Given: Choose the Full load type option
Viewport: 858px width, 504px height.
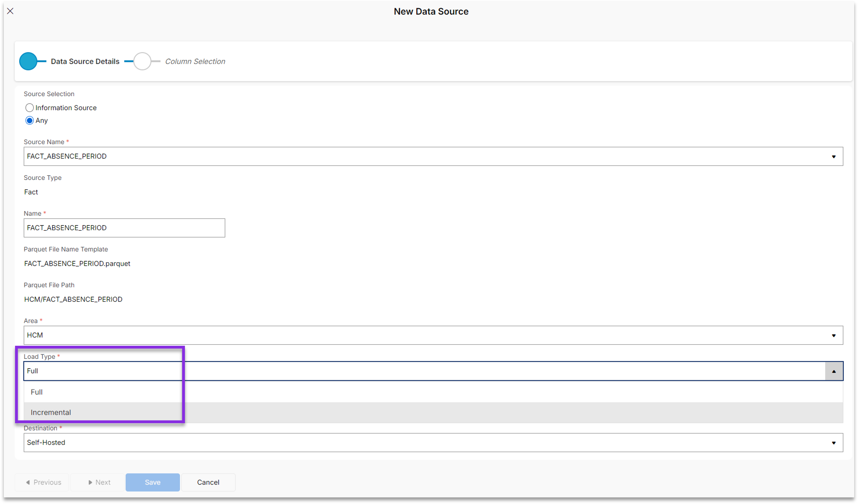Looking at the screenshot, I should [433, 392].
